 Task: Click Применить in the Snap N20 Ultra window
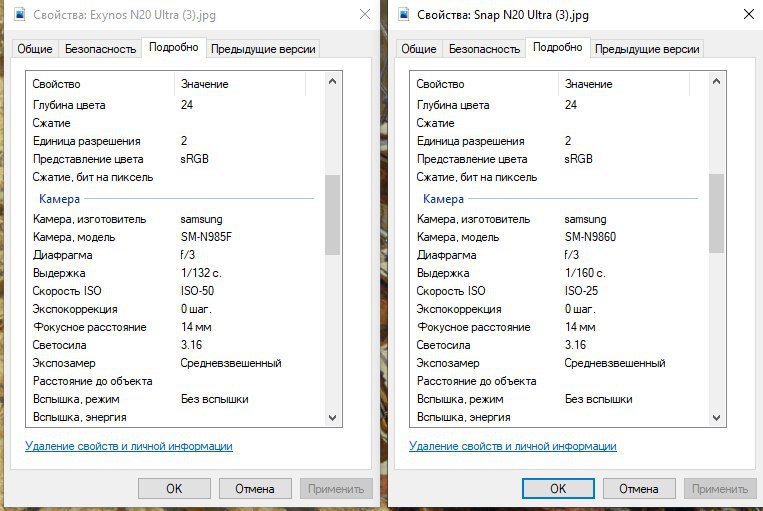[720, 489]
